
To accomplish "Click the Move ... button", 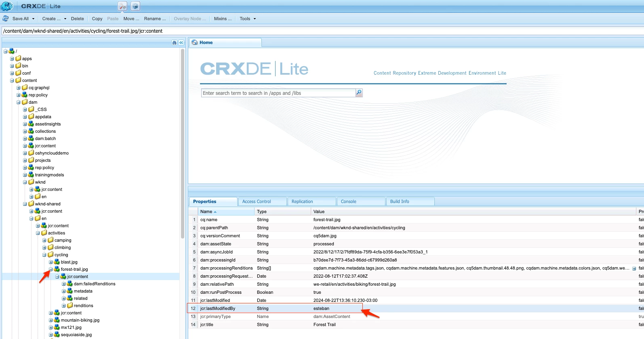I will pyautogui.click(x=131, y=19).
